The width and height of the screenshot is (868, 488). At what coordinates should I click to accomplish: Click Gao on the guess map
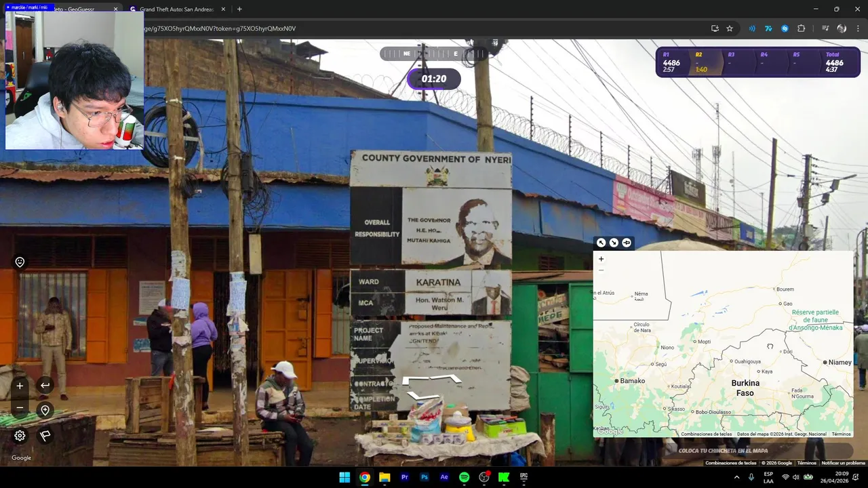pyautogui.click(x=786, y=304)
